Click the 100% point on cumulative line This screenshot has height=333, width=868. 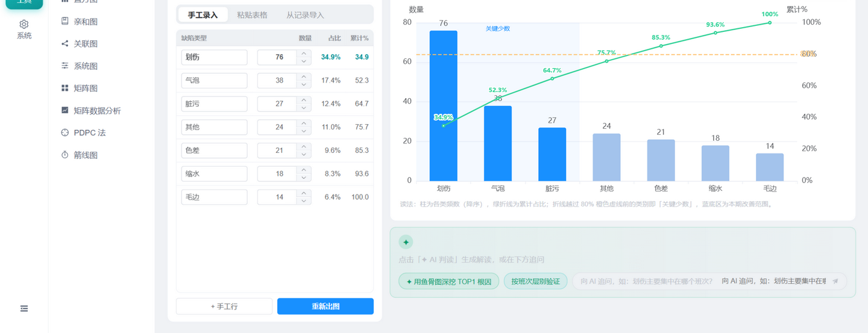(770, 23)
